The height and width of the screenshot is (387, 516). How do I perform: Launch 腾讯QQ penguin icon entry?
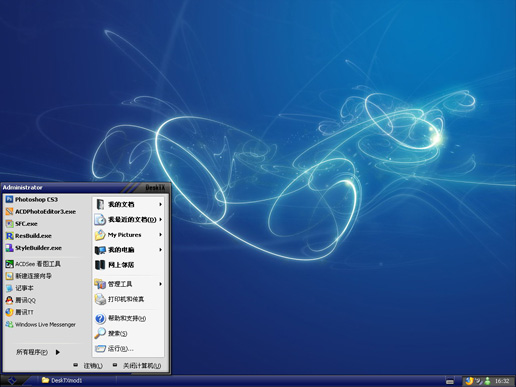pyautogui.click(x=21, y=300)
